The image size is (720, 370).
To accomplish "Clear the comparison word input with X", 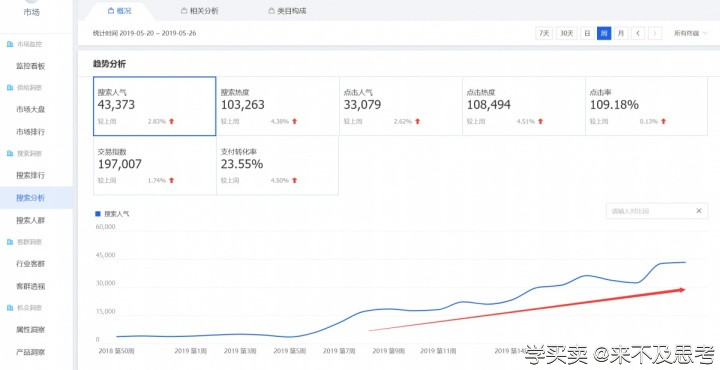I will tap(699, 211).
